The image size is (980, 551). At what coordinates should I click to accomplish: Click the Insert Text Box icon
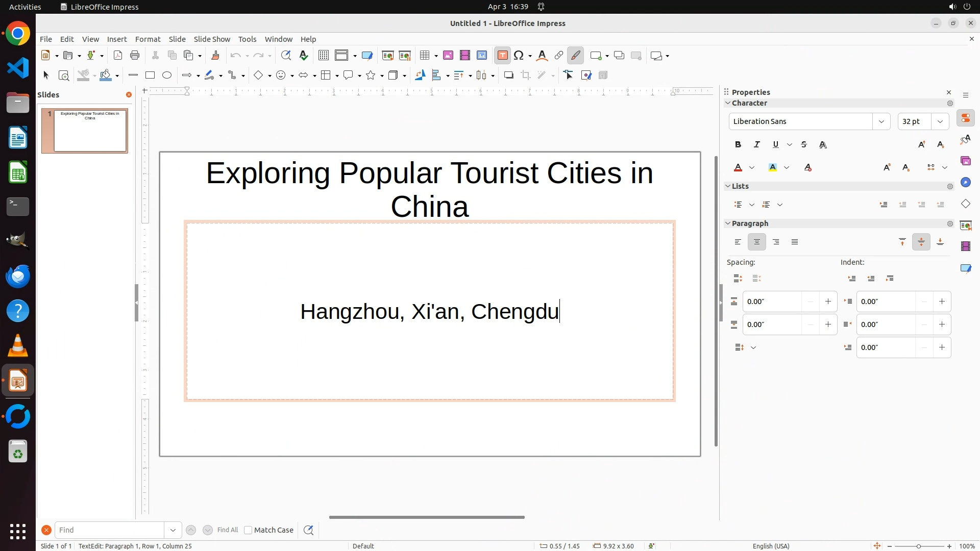tap(502, 56)
